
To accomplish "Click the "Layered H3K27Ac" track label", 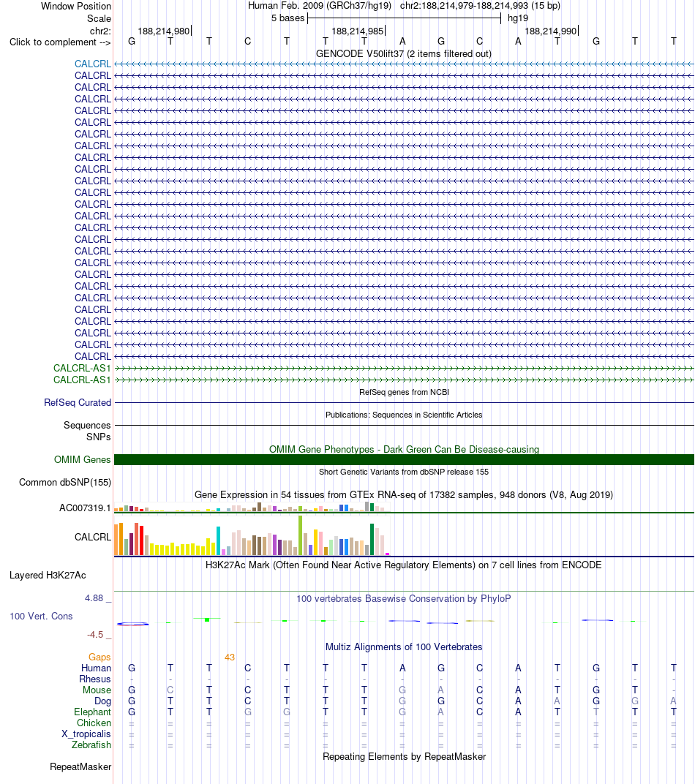I will pyautogui.click(x=48, y=575).
